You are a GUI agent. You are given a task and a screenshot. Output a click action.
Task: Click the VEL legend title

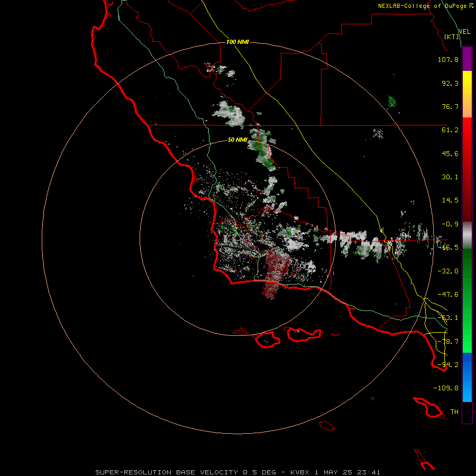[x=464, y=32]
